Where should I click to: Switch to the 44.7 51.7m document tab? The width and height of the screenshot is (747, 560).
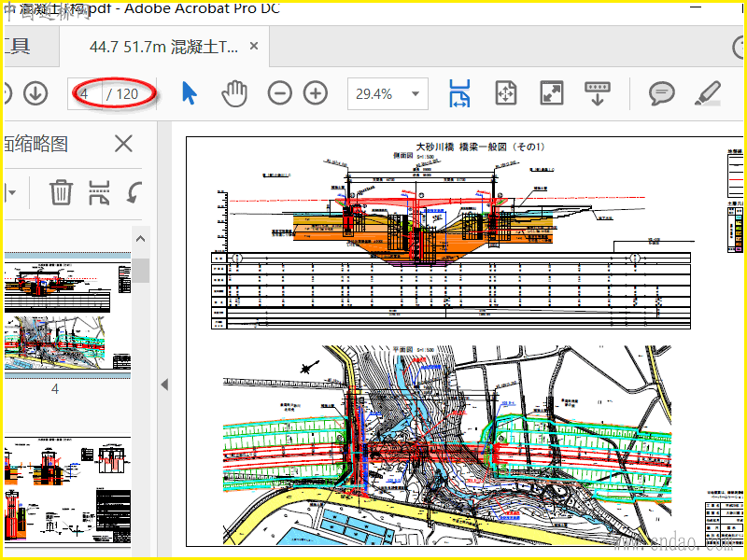163,46
